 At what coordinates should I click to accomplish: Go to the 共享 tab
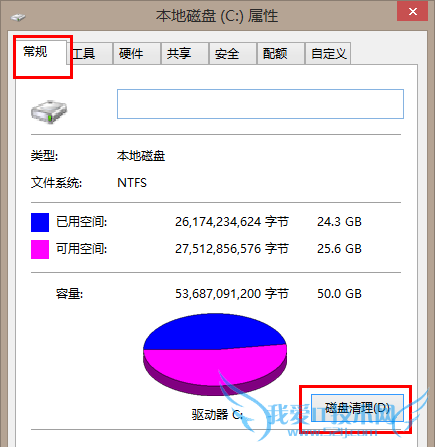coord(185,53)
